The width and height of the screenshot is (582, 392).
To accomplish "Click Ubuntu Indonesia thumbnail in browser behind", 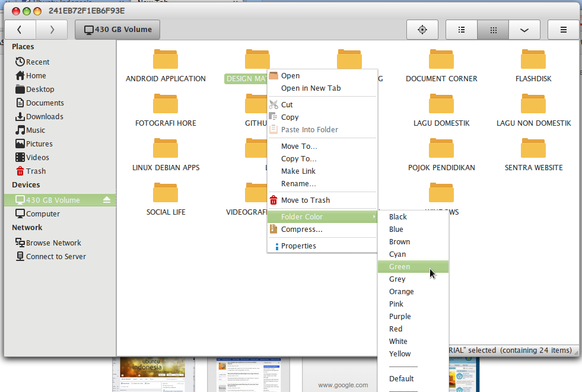I will [x=153, y=375].
